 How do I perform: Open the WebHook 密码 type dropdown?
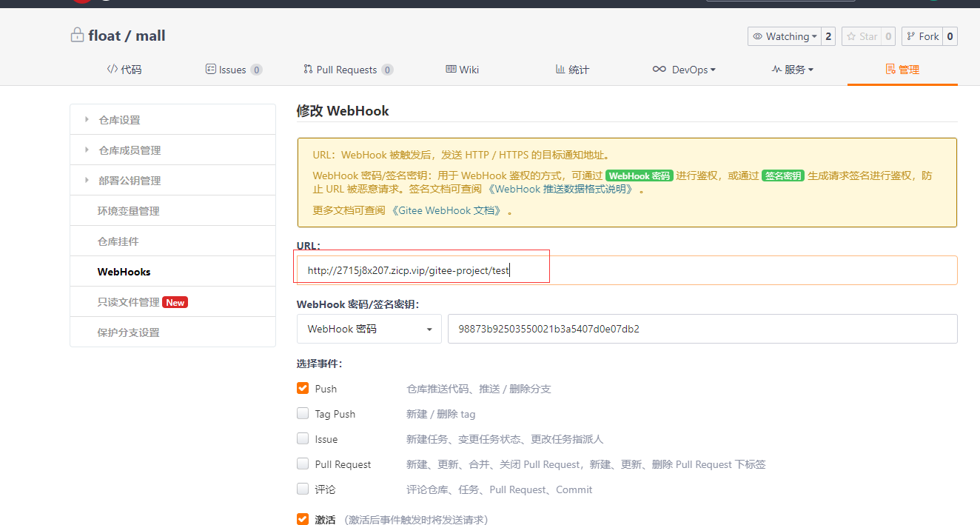pyautogui.click(x=369, y=329)
